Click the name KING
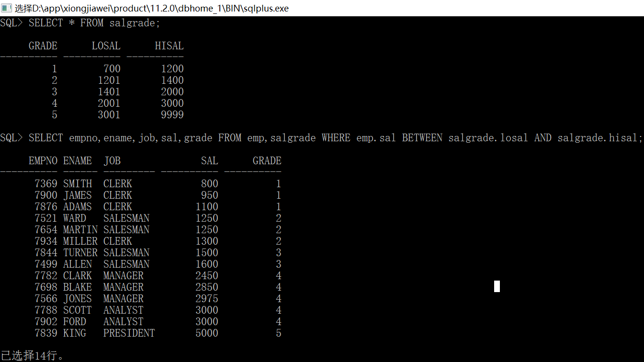Screen dimensions: 644x362 [74, 333]
